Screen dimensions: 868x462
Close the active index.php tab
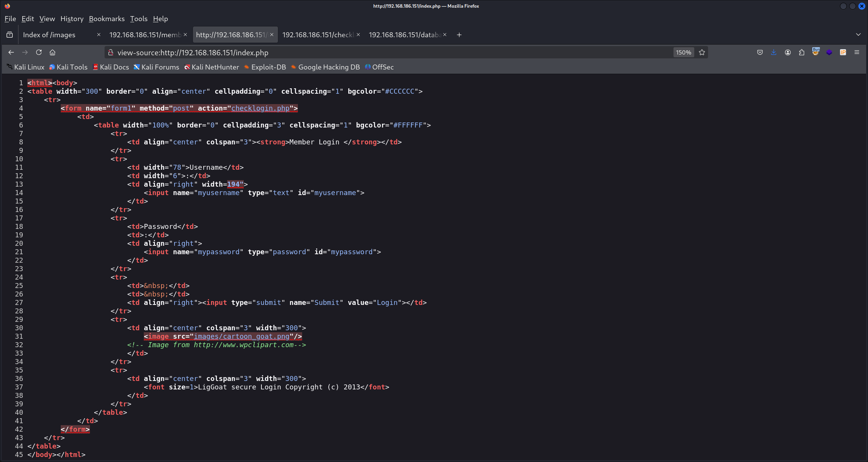pos(272,35)
